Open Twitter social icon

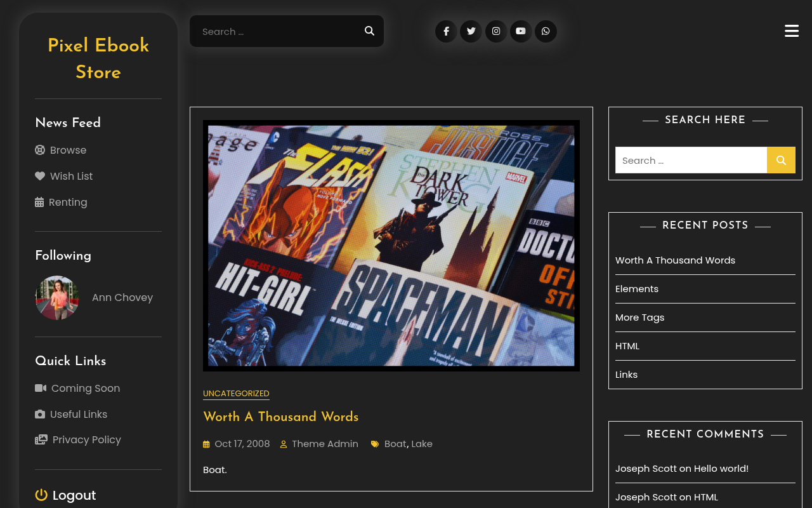[471, 31]
